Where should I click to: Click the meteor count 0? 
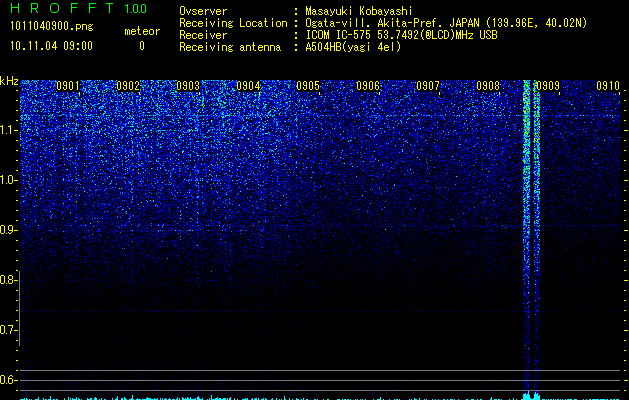142,46
